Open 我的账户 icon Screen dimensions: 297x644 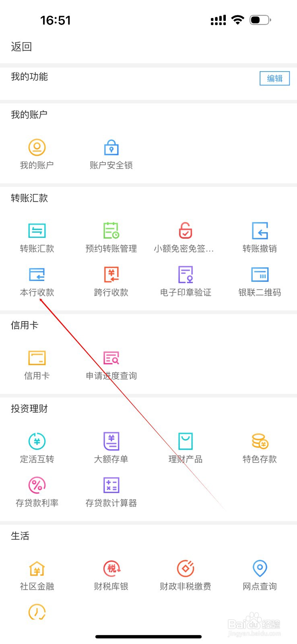37,147
